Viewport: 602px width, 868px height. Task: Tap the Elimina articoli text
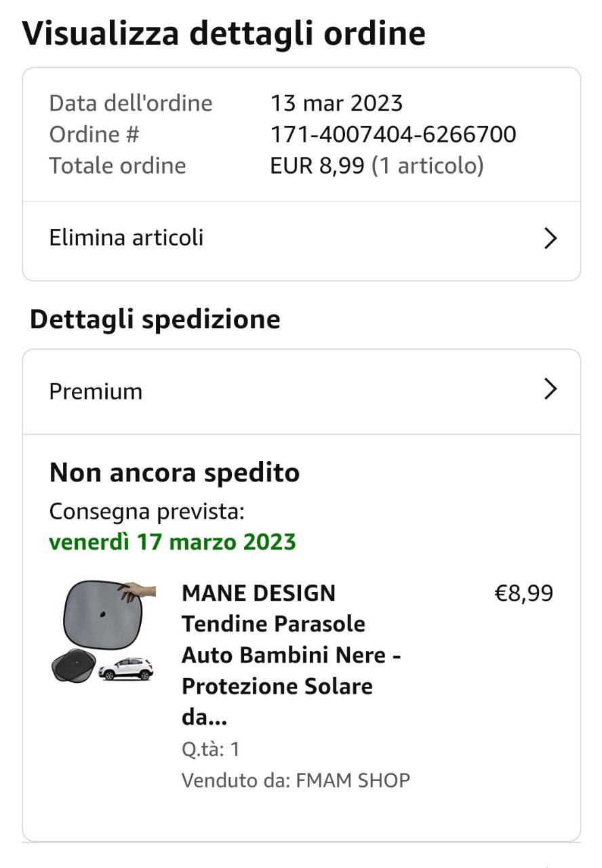click(x=126, y=238)
